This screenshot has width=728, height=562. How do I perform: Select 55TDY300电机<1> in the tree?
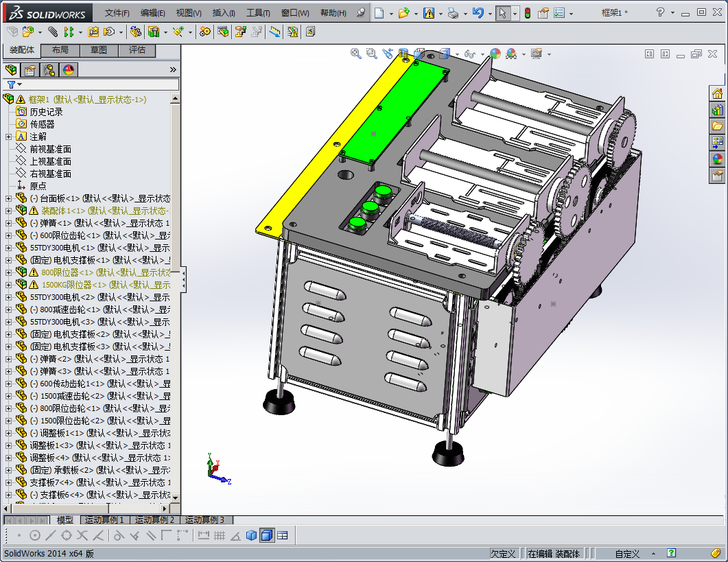[x=99, y=248]
